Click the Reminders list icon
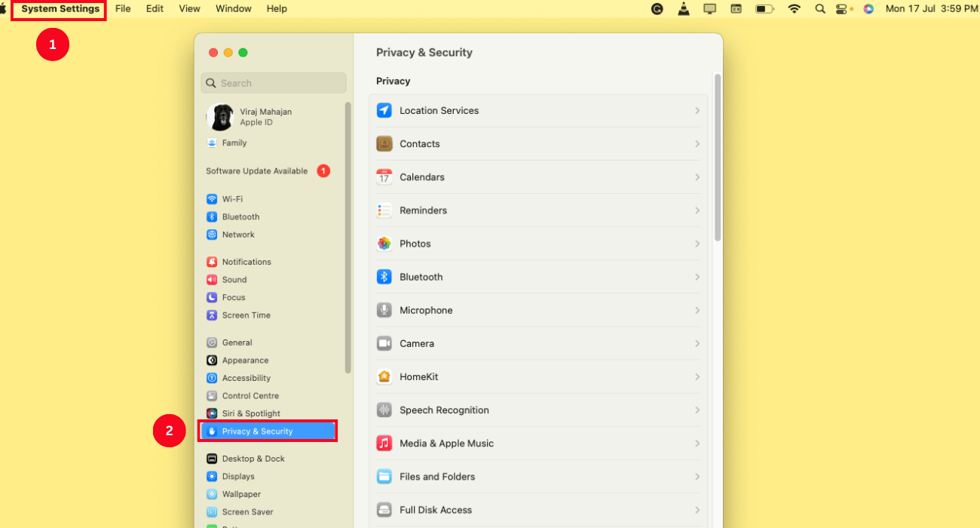980x528 pixels. coord(384,210)
